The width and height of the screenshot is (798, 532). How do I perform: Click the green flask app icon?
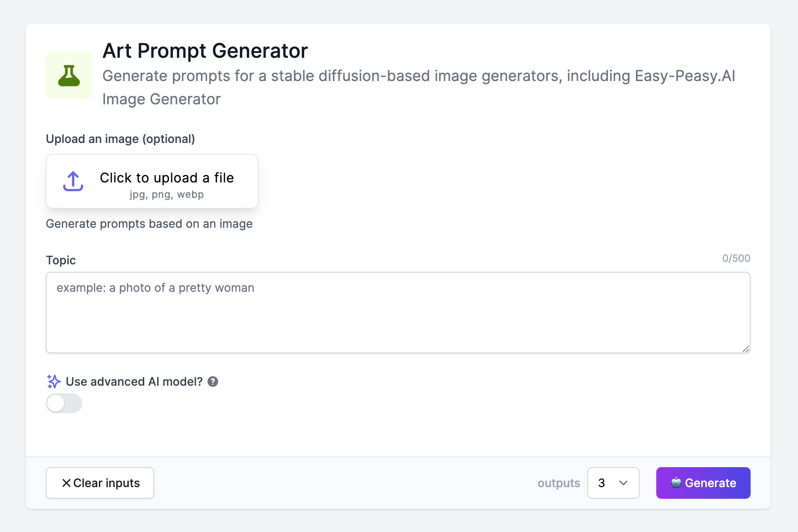pos(69,76)
